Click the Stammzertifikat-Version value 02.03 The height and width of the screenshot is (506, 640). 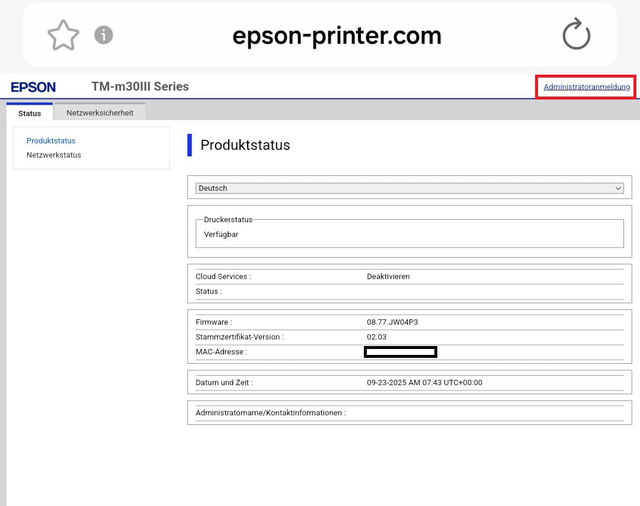tap(377, 337)
